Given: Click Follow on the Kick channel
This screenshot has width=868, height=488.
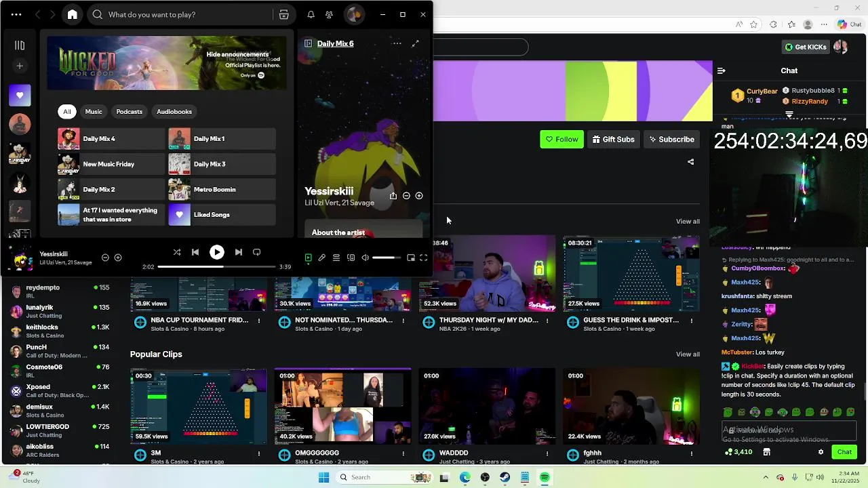Looking at the screenshot, I should (x=561, y=139).
